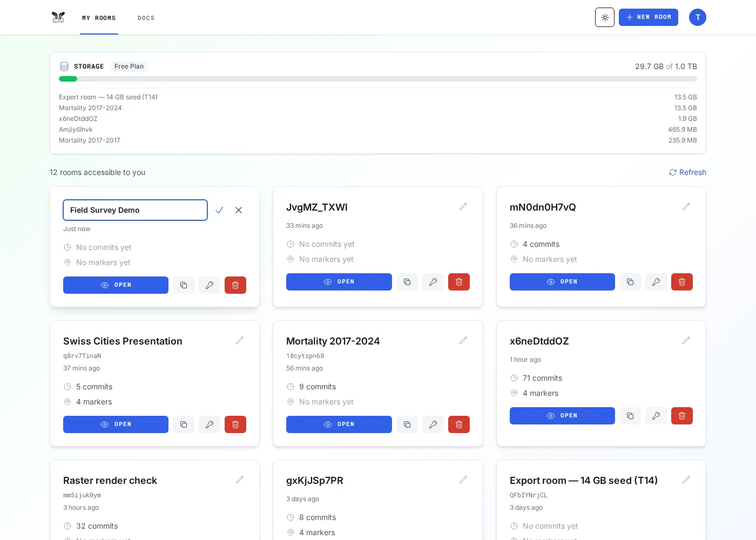
Task: Click '8 commits' on gxKjJSp7PR card
Action: tap(318, 517)
